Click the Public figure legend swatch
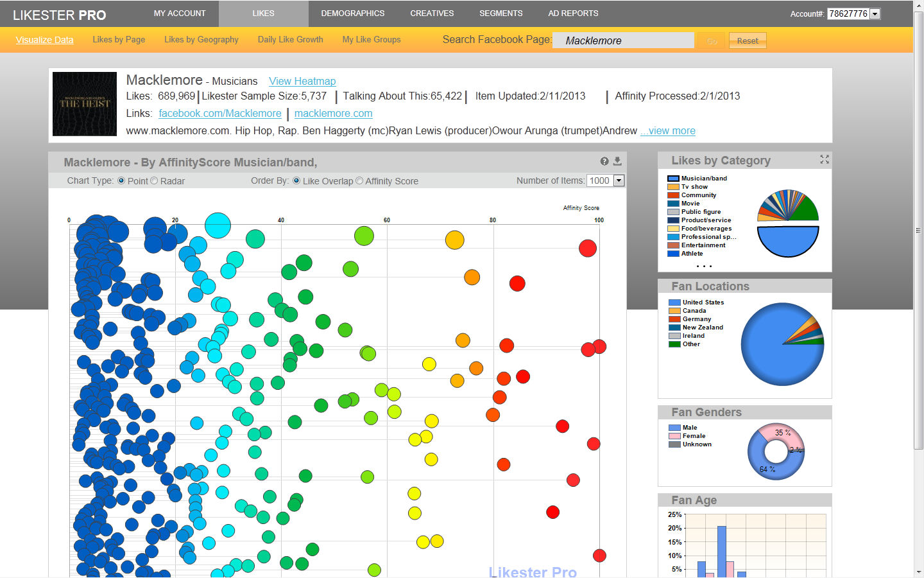924x578 pixels. pyautogui.click(x=673, y=212)
